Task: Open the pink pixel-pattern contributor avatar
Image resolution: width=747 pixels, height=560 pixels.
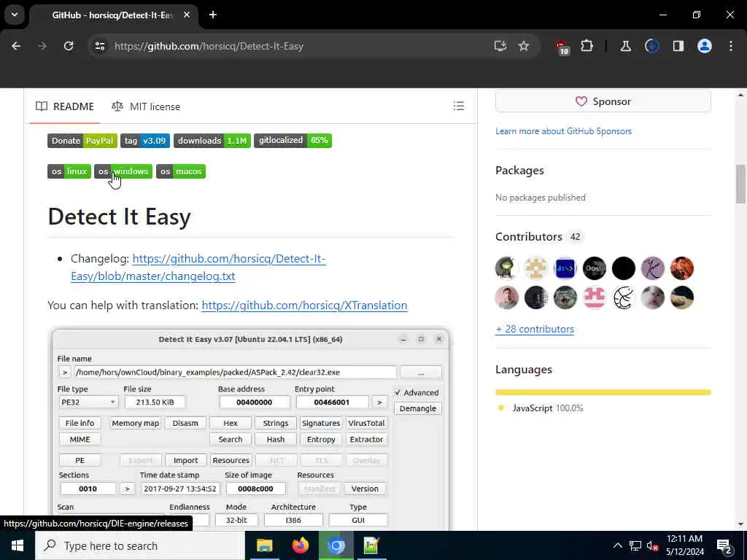Action: tap(594, 297)
